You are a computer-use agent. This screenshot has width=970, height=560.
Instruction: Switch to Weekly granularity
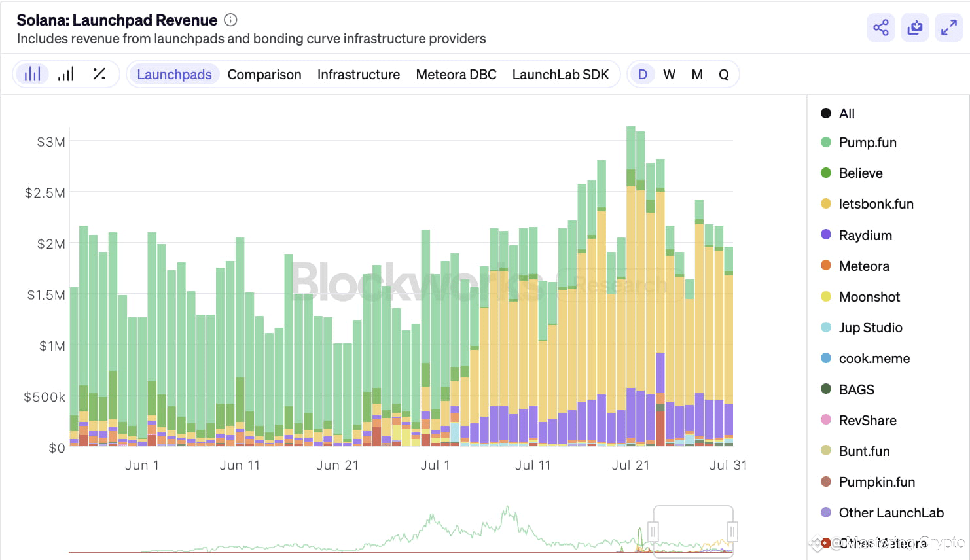click(669, 74)
